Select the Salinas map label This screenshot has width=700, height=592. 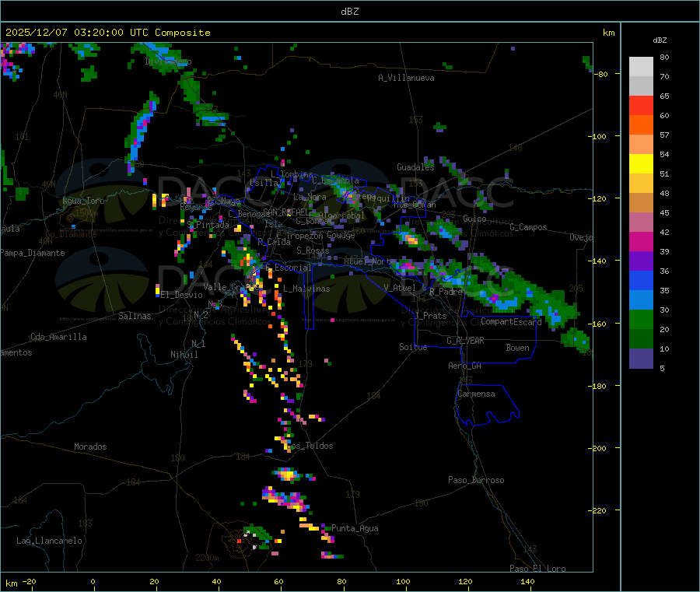[137, 317]
